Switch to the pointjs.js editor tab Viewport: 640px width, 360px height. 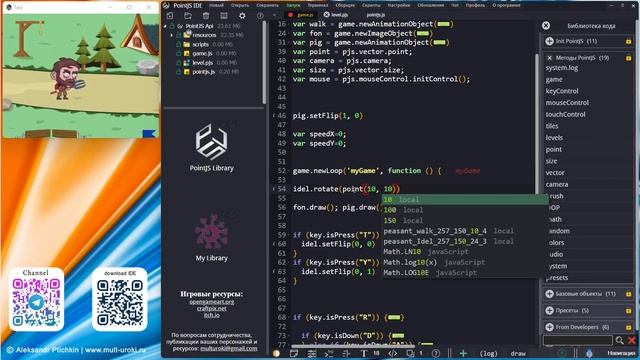click(376, 15)
